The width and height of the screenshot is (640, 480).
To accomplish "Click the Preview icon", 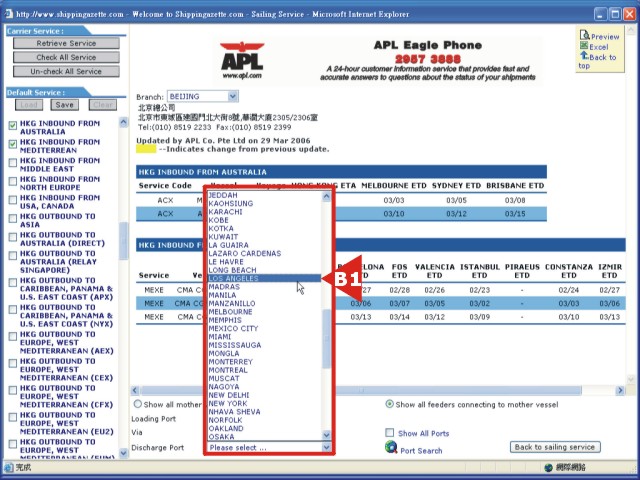I will coord(584,35).
